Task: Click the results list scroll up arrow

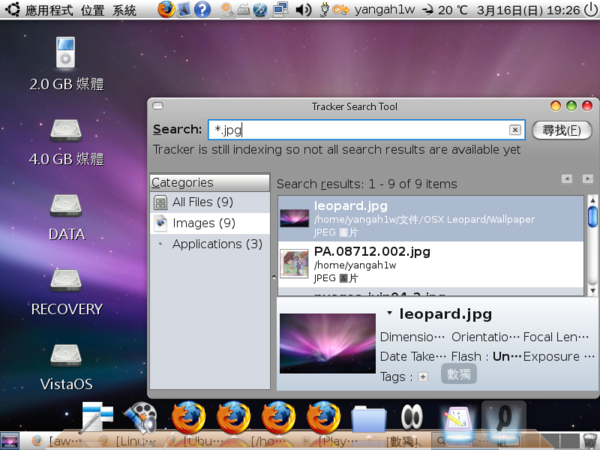Action: (592, 200)
